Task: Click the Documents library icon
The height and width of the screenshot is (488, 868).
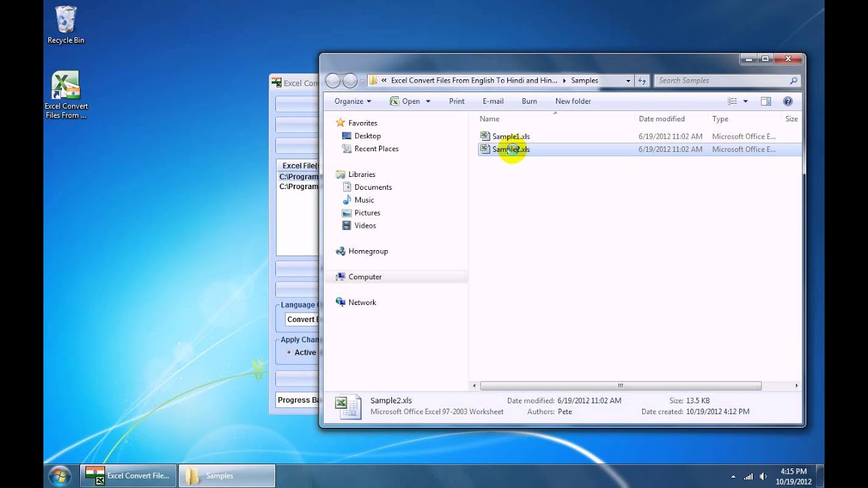Action: point(347,187)
